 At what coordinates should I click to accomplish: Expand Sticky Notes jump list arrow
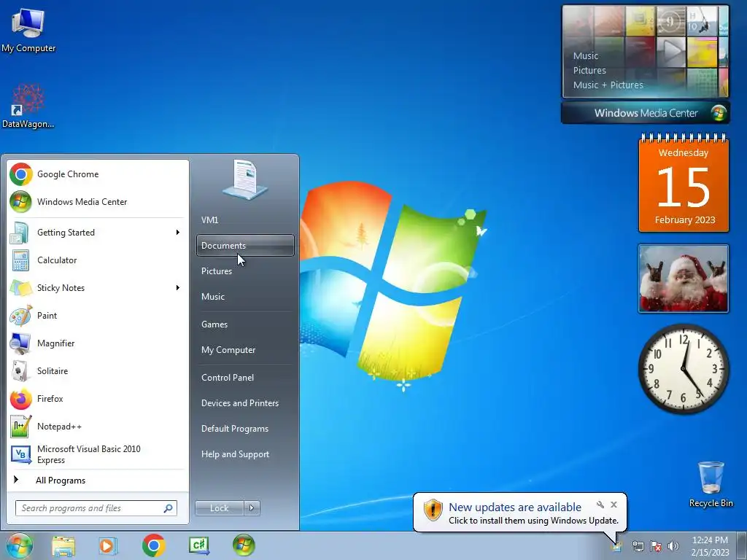tap(178, 287)
